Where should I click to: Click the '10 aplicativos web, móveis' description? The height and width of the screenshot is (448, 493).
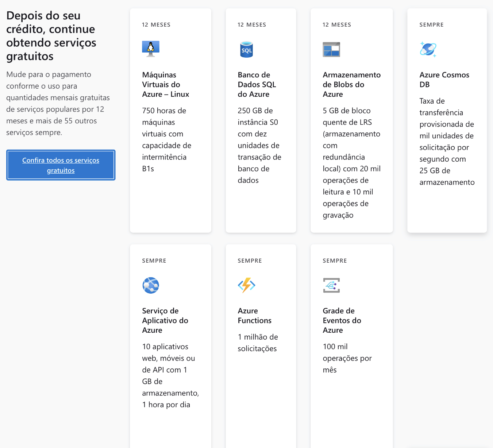pos(170,375)
